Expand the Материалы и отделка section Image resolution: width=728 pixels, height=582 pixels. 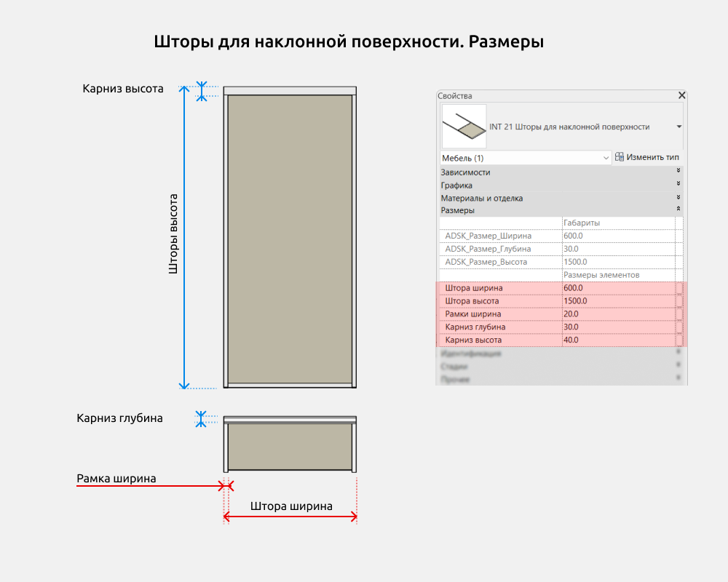(678, 196)
